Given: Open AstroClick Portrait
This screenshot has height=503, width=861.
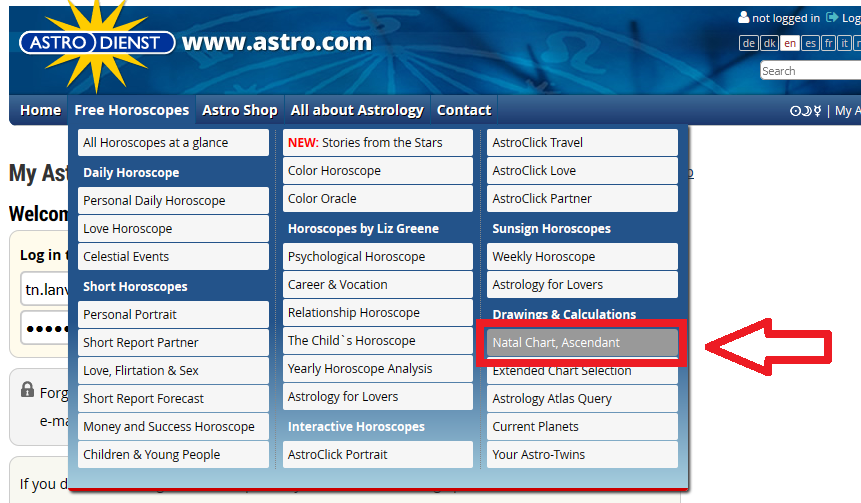Looking at the screenshot, I should [x=378, y=455].
